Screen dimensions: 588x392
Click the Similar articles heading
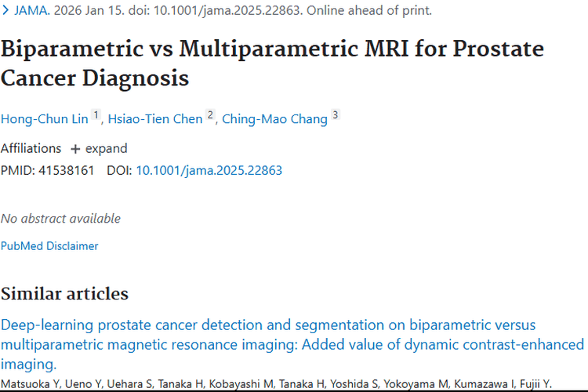[64, 294]
